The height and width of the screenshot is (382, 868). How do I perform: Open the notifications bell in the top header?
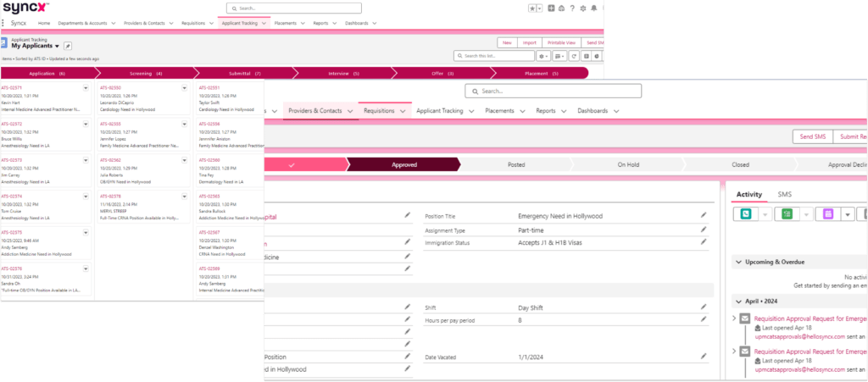coord(593,8)
